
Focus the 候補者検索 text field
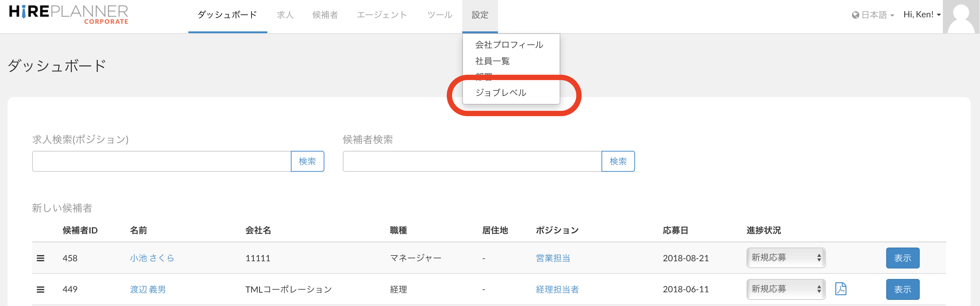472,161
